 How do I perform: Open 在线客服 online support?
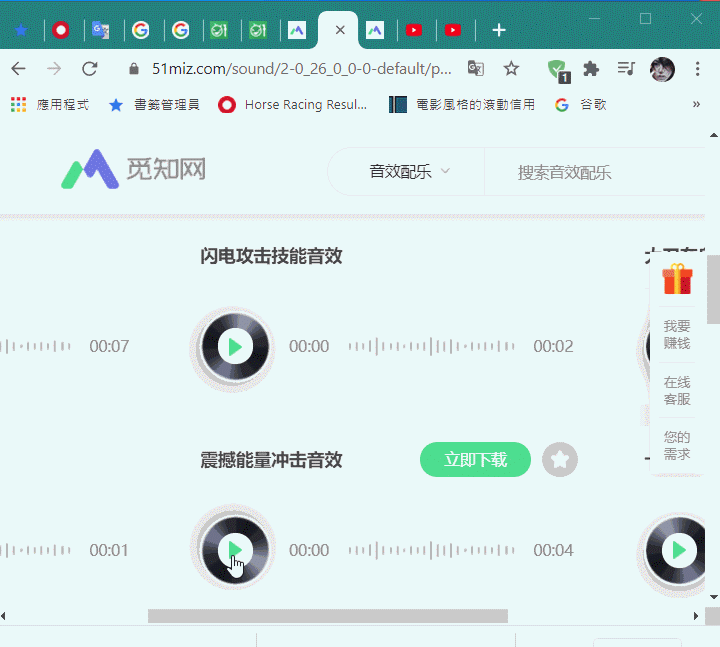point(677,391)
